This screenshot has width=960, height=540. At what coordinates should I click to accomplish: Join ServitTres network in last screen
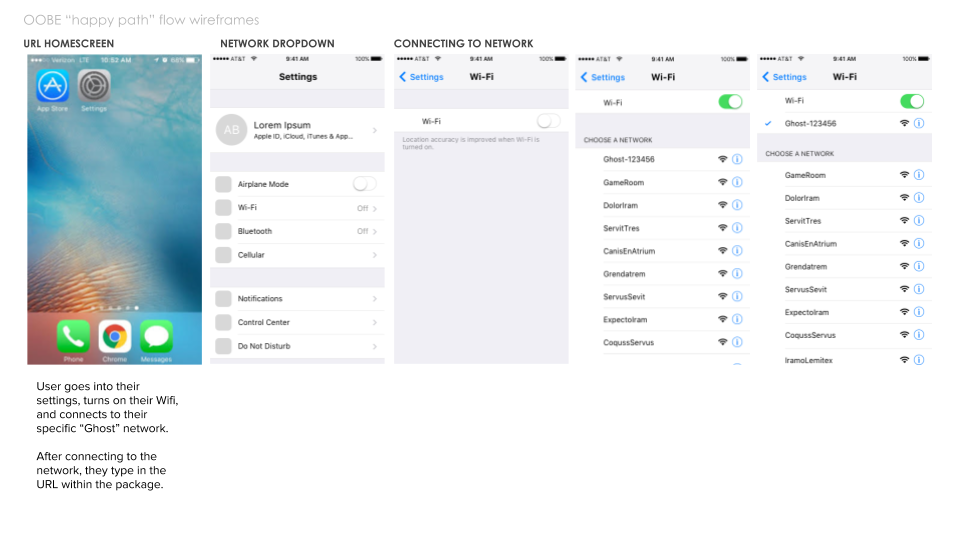(844, 220)
